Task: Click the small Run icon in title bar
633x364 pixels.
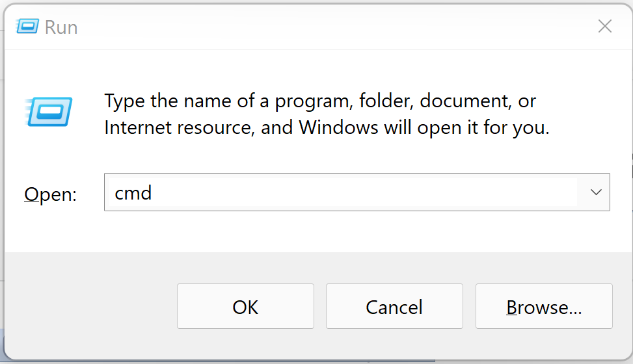Action: point(27,27)
